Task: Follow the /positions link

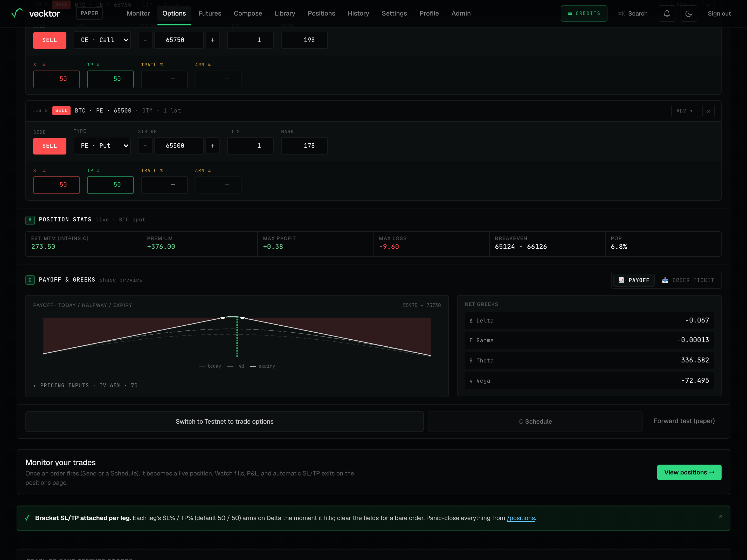Action: tap(520, 518)
